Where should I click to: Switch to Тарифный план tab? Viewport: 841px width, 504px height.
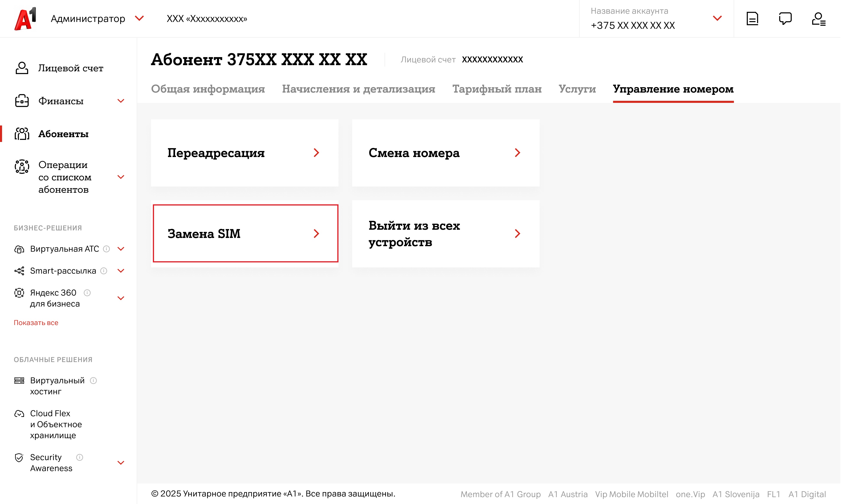point(497,89)
